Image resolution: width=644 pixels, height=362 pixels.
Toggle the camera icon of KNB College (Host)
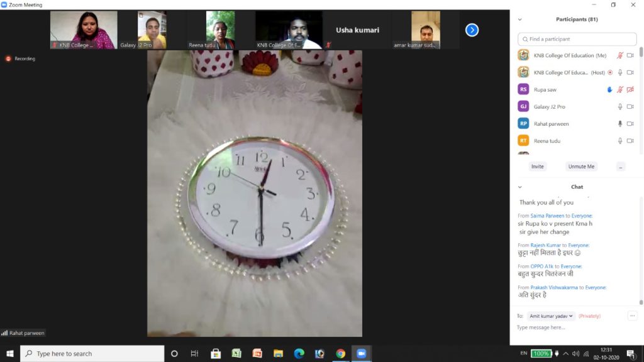click(630, 73)
